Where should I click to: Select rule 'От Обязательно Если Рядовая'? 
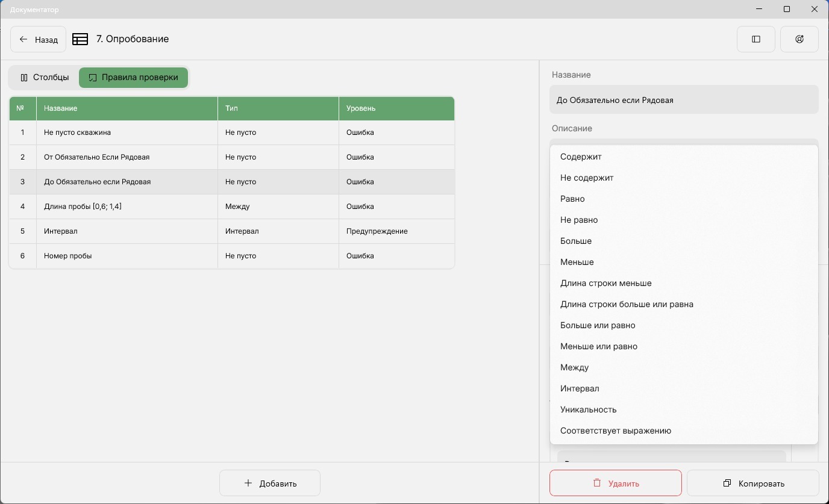coord(231,157)
